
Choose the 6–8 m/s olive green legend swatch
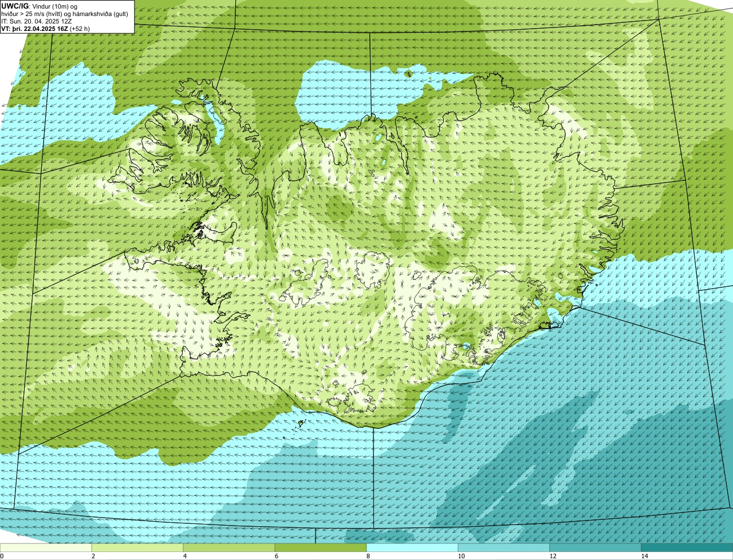[x=321, y=547]
